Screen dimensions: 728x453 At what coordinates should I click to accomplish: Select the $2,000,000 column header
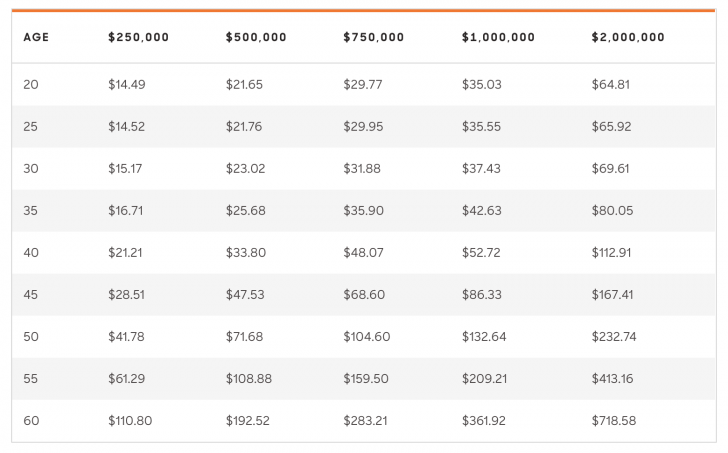point(628,38)
